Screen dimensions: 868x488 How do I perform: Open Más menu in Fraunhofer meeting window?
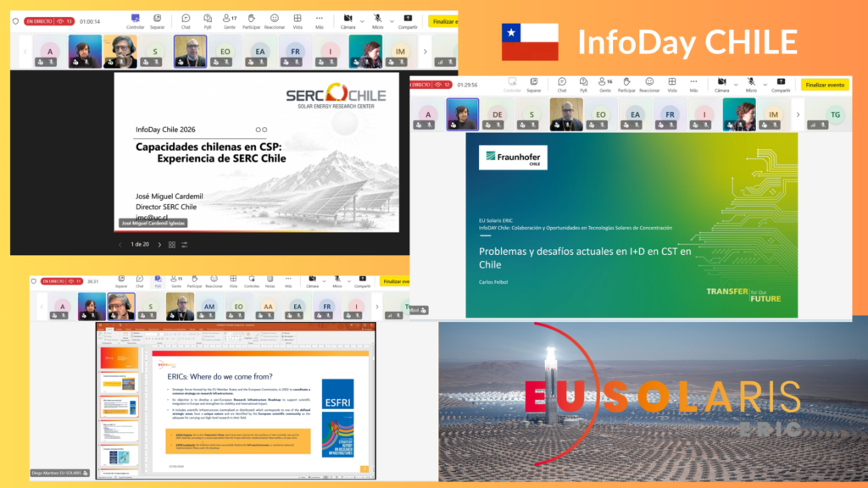tap(693, 85)
